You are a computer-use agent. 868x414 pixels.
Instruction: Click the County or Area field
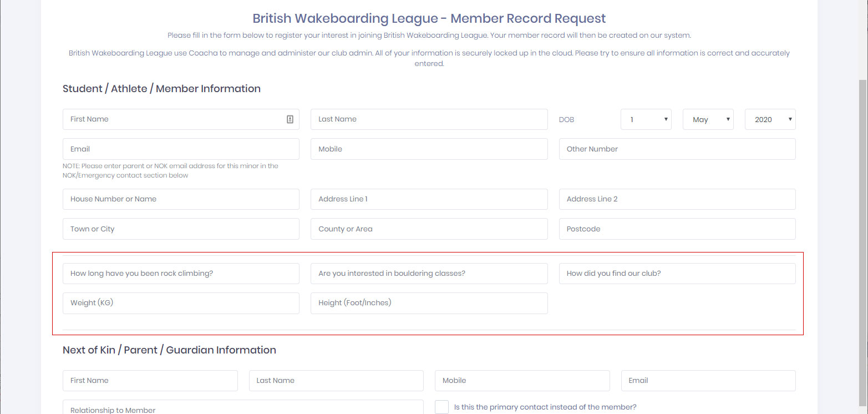point(429,229)
